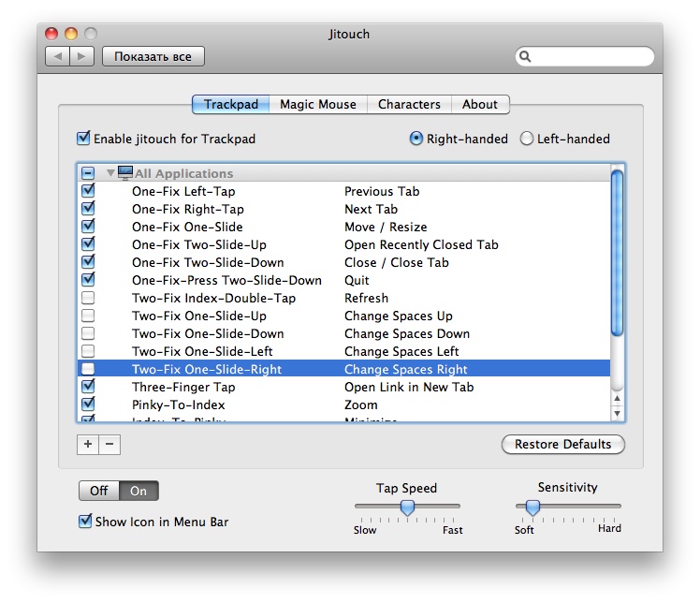The height and width of the screenshot is (603, 700).
Task: Click the Next Tab action text
Action: click(x=371, y=210)
